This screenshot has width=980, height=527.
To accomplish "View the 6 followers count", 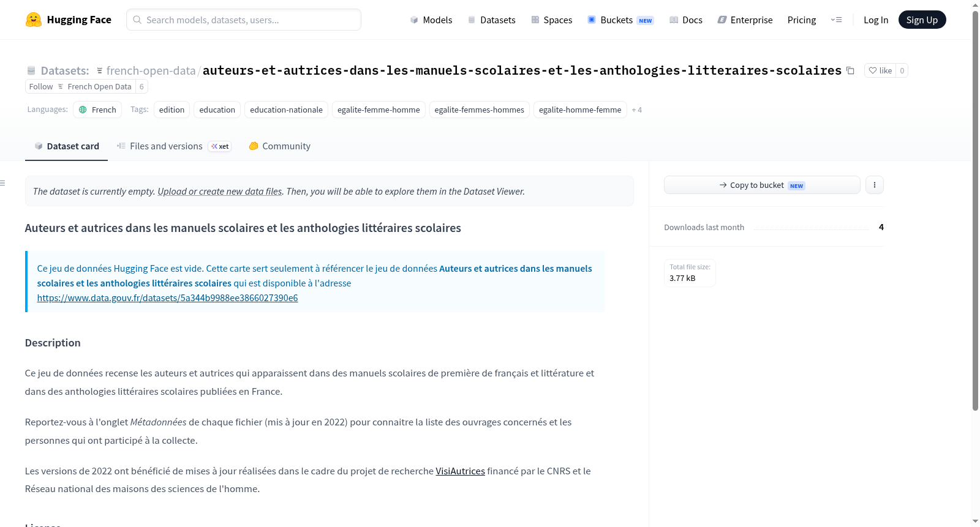I will pyautogui.click(x=141, y=86).
